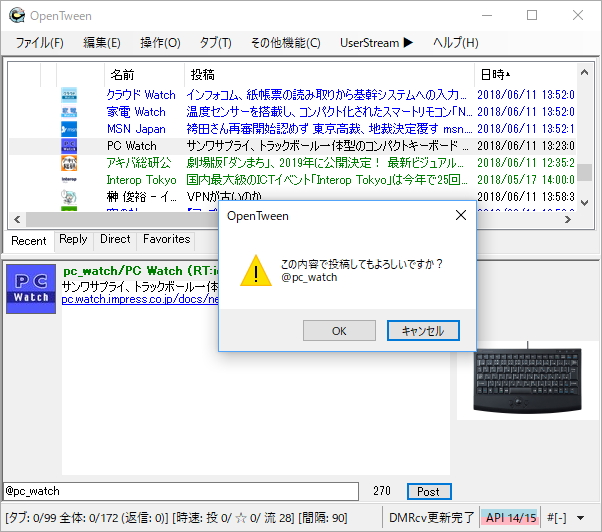
Task: Start UserStream from the menu bar
Action: [x=376, y=43]
